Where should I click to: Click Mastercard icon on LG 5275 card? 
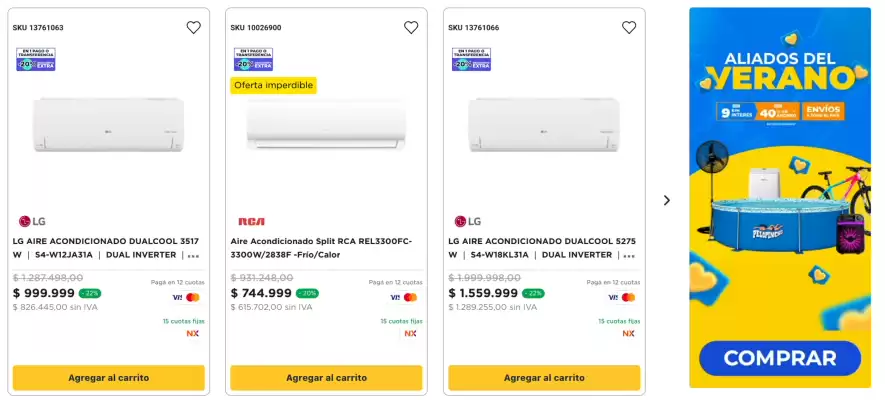[629, 297]
